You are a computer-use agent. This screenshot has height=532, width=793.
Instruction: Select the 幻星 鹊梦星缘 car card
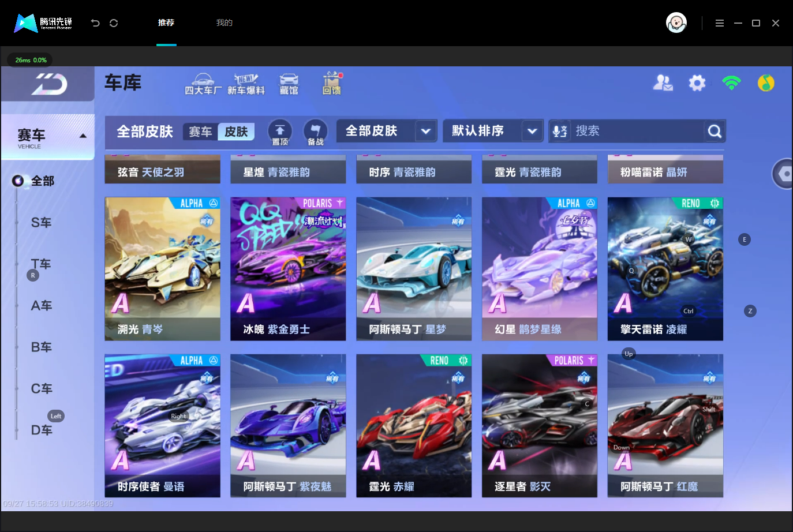coord(540,269)
